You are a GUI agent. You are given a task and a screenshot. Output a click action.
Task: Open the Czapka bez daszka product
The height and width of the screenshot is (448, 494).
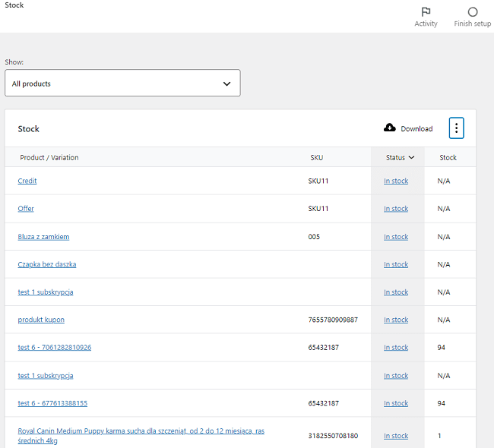tap(47, 264)
